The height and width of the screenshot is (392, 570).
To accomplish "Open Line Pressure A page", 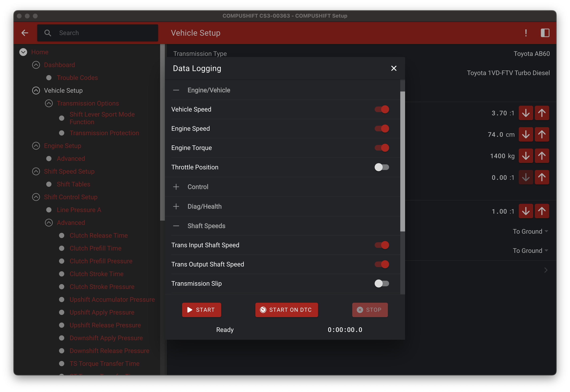I will pos(79,210).
